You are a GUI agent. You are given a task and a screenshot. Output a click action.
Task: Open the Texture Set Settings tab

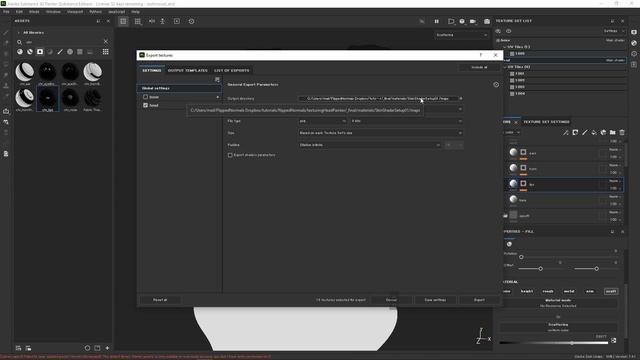[546, 122]
